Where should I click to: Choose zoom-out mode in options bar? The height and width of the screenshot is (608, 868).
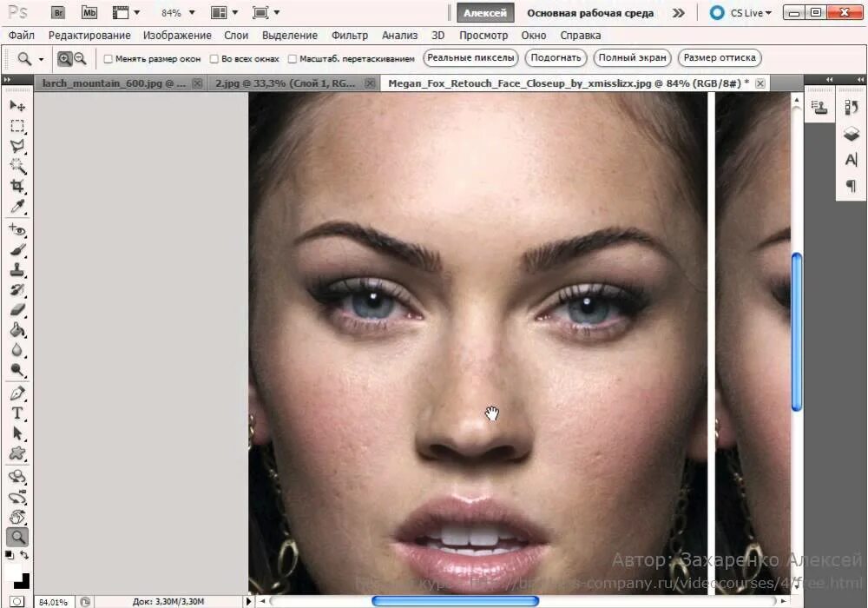tap(80, 58)
